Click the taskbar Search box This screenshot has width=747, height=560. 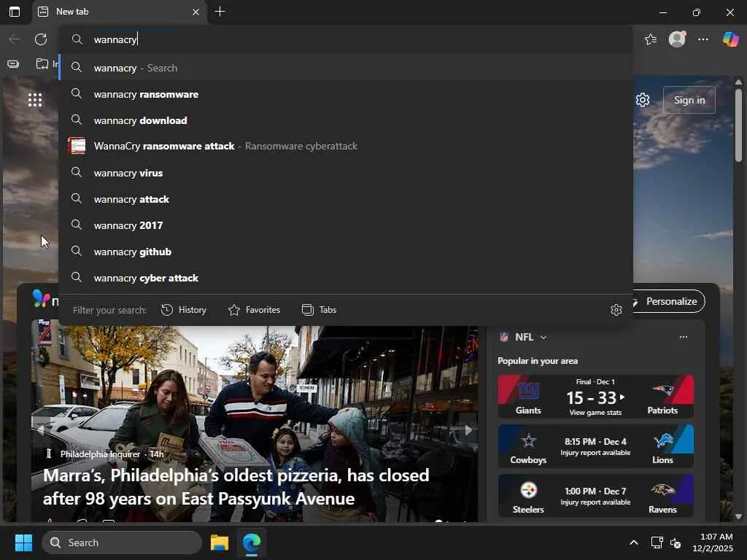point(122,542)
